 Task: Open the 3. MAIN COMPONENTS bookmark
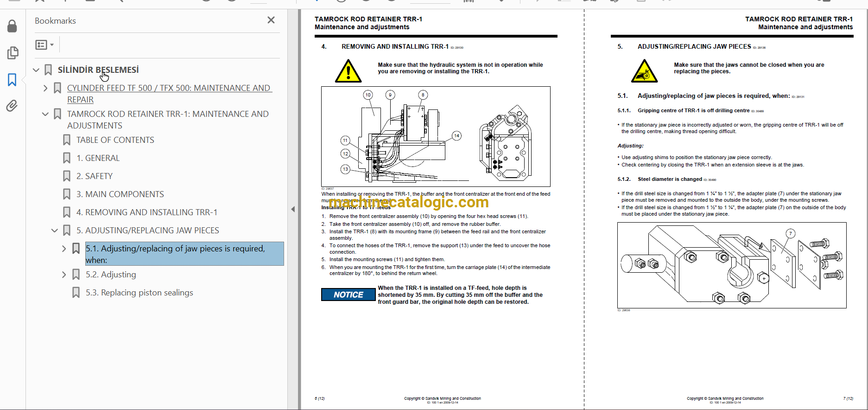120,194
